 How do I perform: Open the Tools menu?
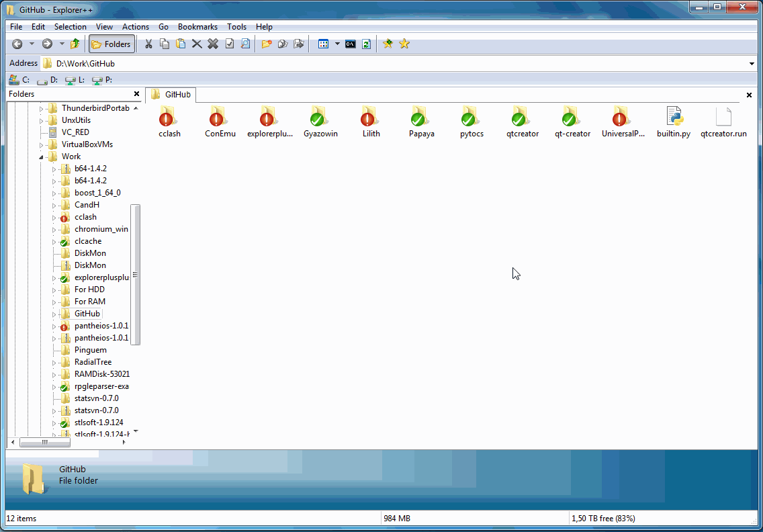[236, 27]
